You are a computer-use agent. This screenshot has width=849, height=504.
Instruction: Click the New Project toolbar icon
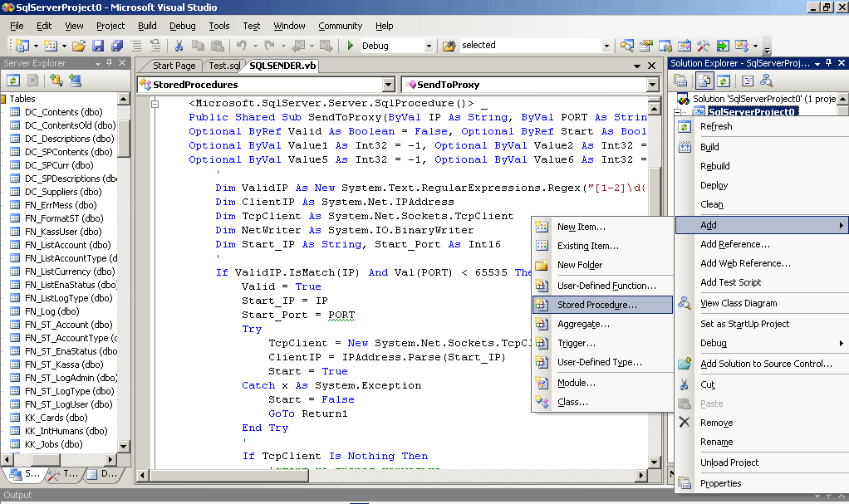pyautogui.click(x=22, y=46)
